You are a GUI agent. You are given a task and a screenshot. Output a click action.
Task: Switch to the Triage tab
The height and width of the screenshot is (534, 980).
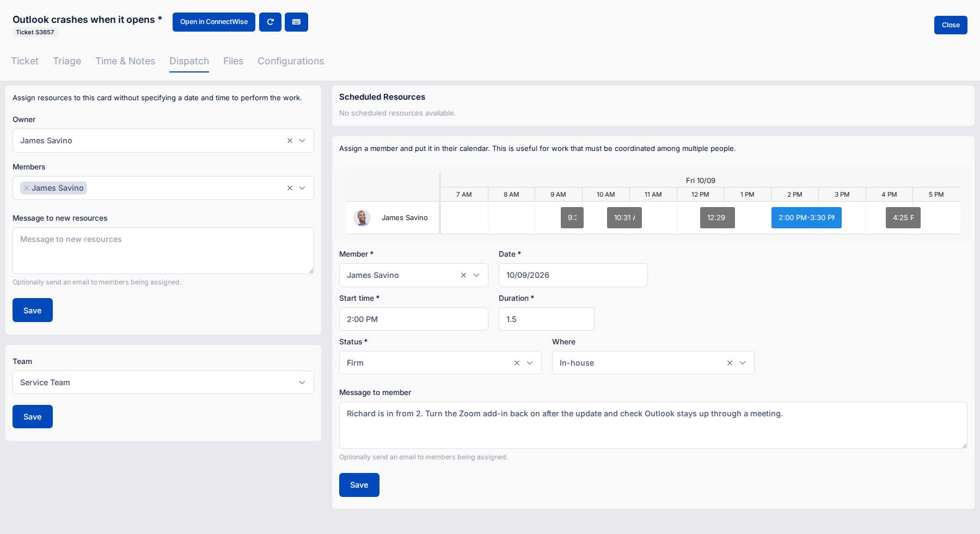click(67, 61)
